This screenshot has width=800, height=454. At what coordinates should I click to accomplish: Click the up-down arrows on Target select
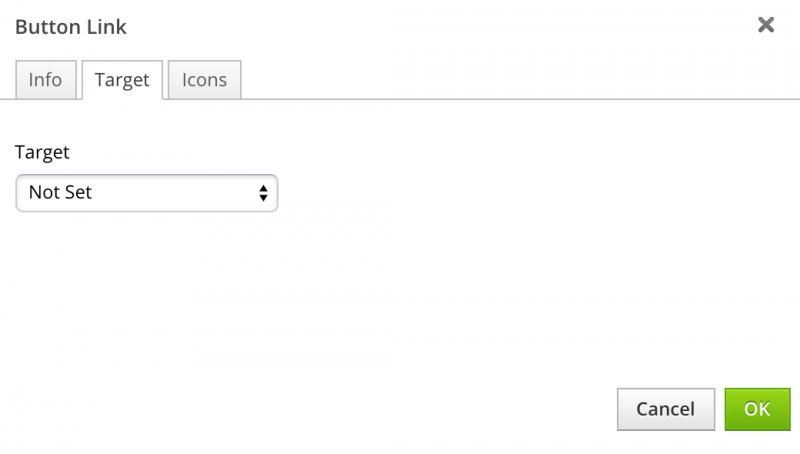tap(263, 193)
